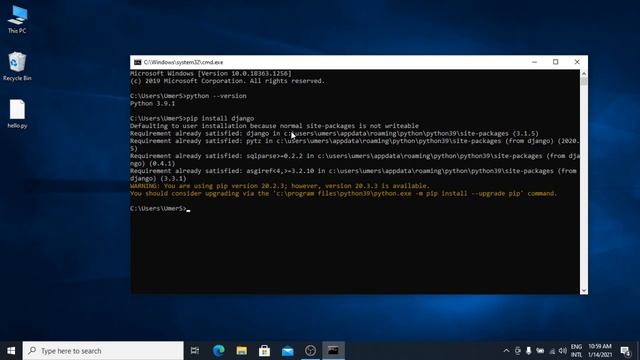
Task: Open the network status tray icon
Action: [552, 351]
